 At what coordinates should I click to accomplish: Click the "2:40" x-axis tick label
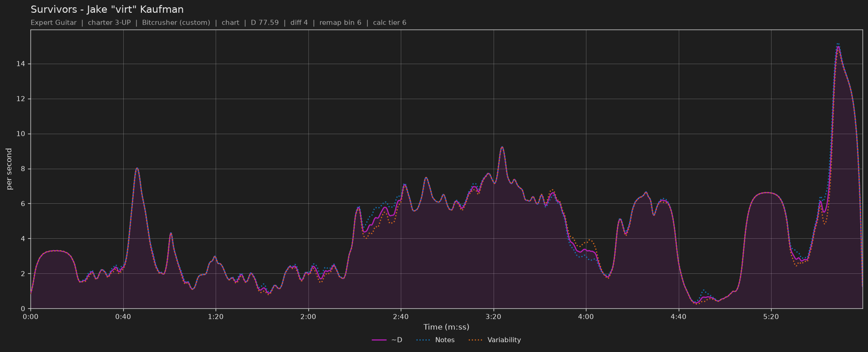(x=401, y=317)
